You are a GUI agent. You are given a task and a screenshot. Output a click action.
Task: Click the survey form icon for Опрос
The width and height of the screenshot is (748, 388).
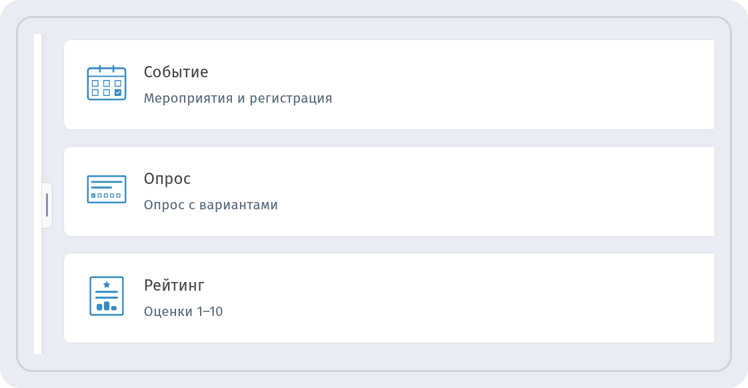coord(106,189)
